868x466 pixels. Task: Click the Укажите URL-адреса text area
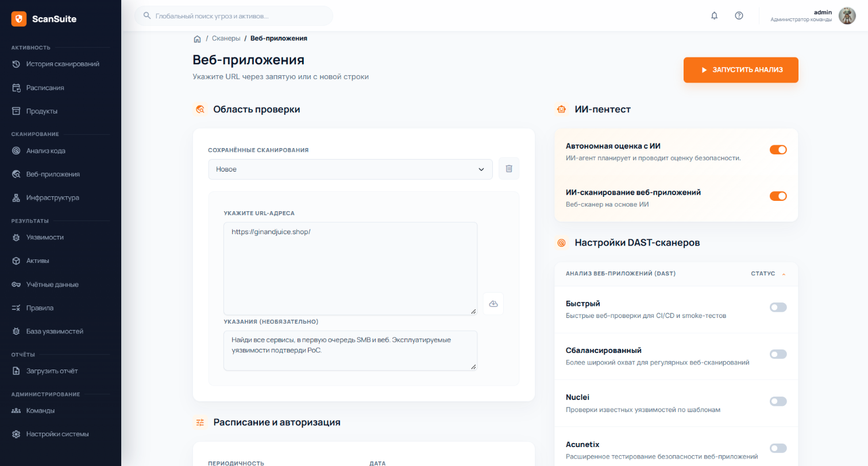(x=350, y=269)
